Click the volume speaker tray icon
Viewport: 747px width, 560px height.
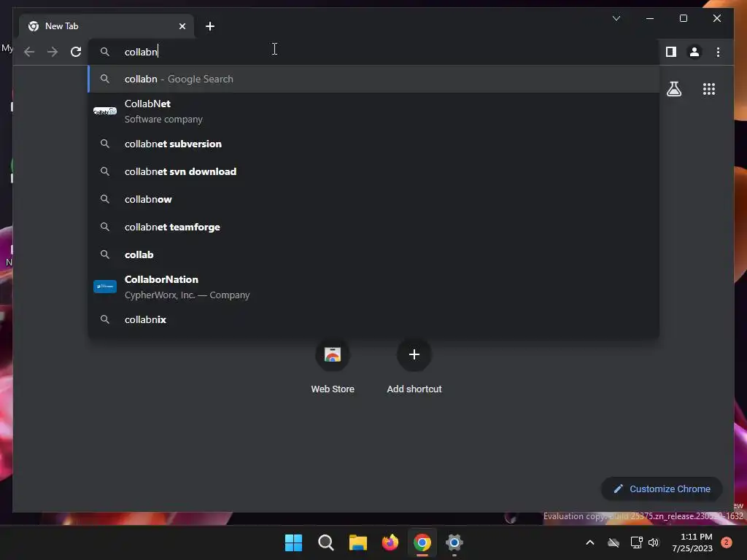click(x=654, y=542)
